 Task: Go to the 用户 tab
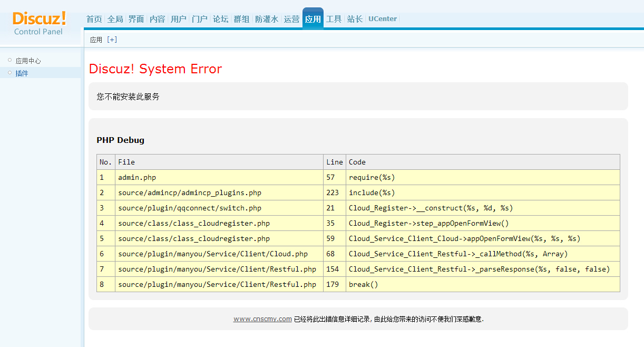click(179, 19)
